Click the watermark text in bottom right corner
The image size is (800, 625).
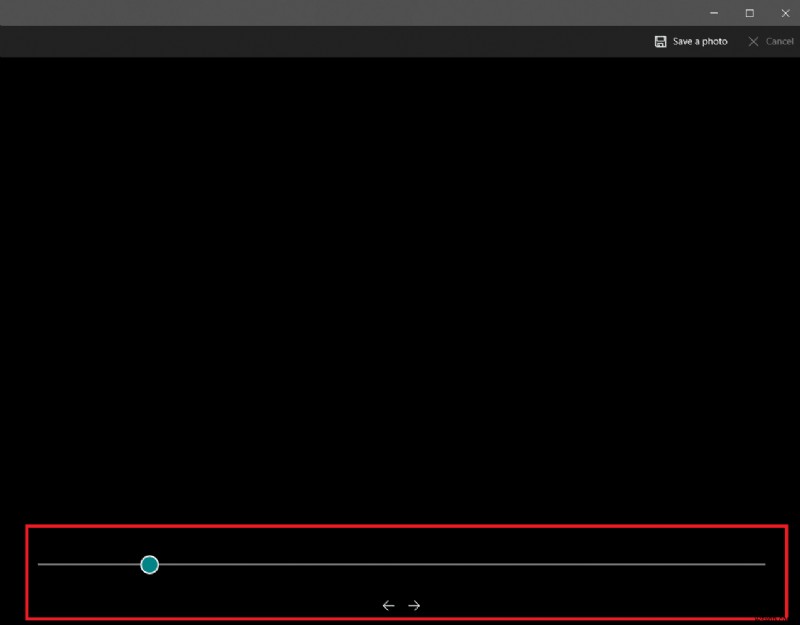click(770, 616)
